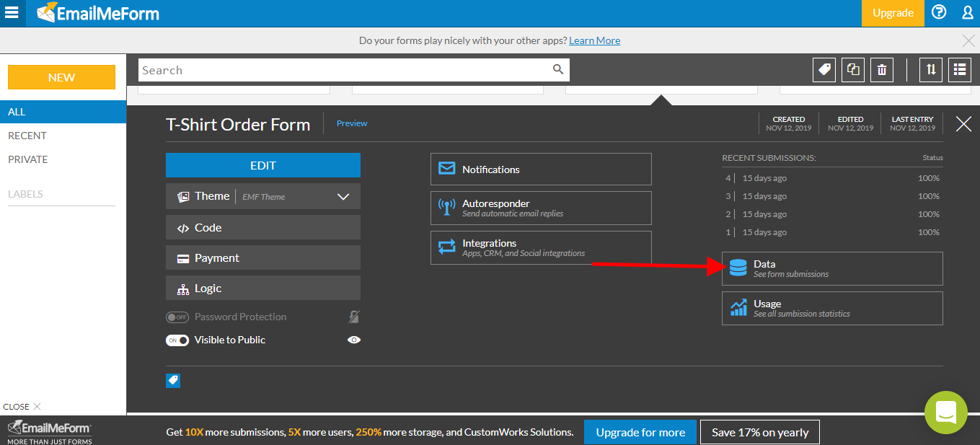Open the Payment option

tap(263, 257)
